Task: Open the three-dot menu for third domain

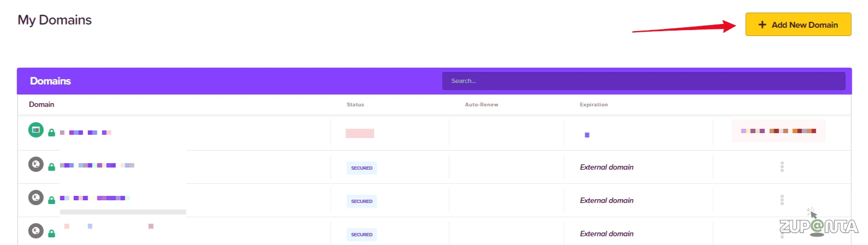Action: pos(782,200)
